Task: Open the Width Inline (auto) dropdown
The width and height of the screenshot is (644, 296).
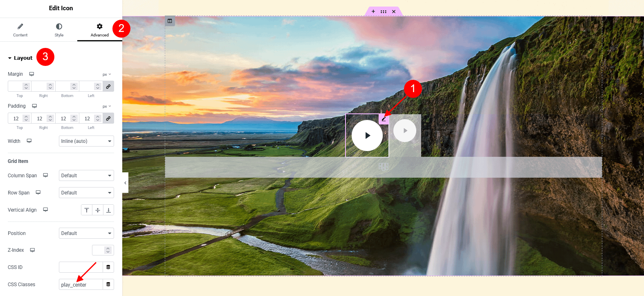Action: 86,141
